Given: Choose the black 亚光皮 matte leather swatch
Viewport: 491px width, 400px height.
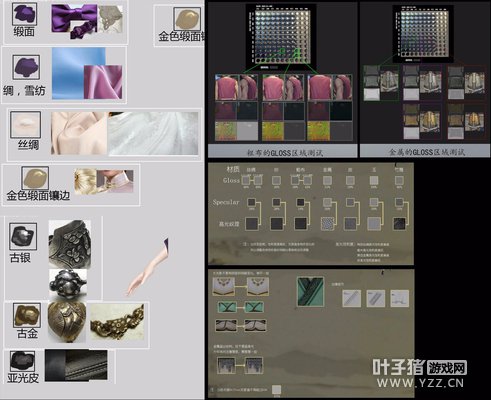Looking at the screenshot, I should click(x=22, y=361).
